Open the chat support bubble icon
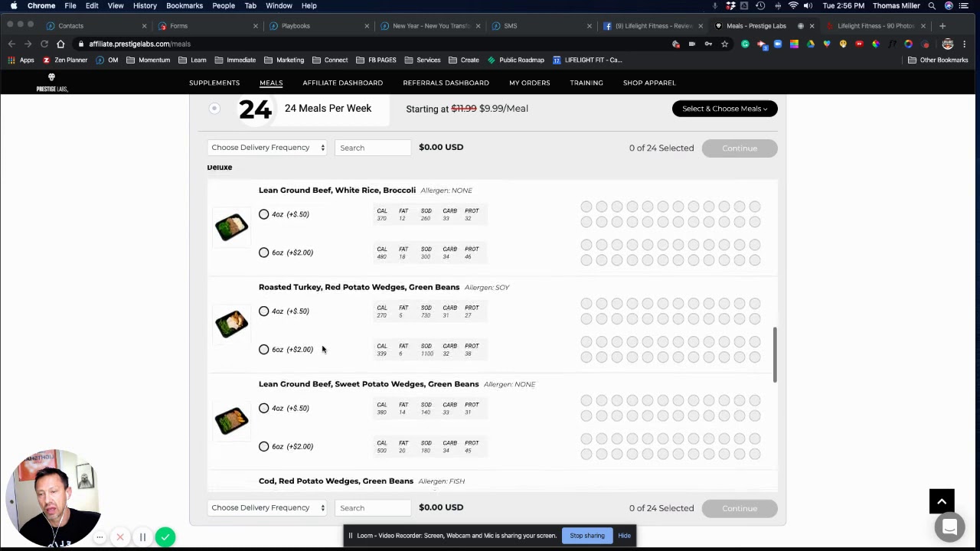Image resolution: width=980 pixels, height=551 pixels. pos(949,527)
